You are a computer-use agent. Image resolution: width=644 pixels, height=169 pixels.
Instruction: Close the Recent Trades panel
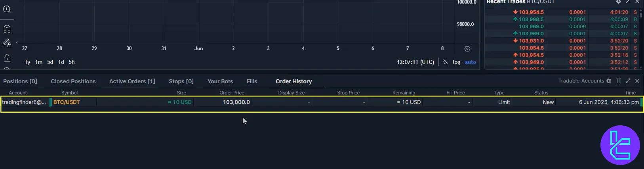click(x=637, y=2)
